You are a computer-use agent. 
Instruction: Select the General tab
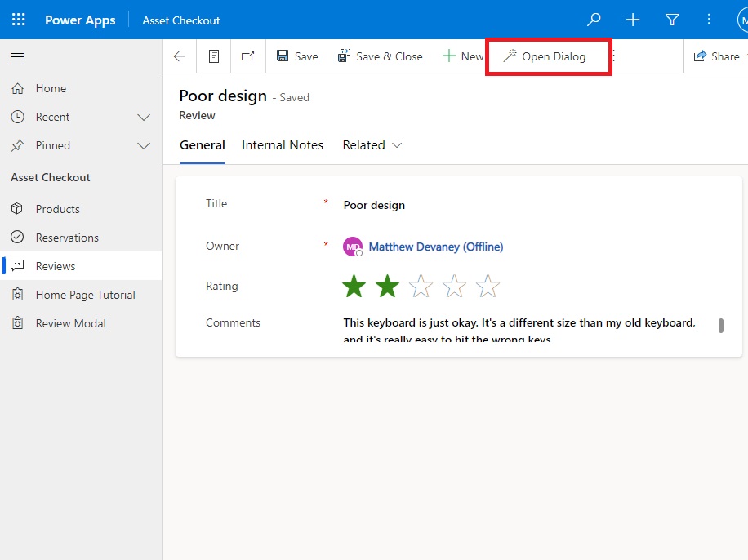coord(202,144)
